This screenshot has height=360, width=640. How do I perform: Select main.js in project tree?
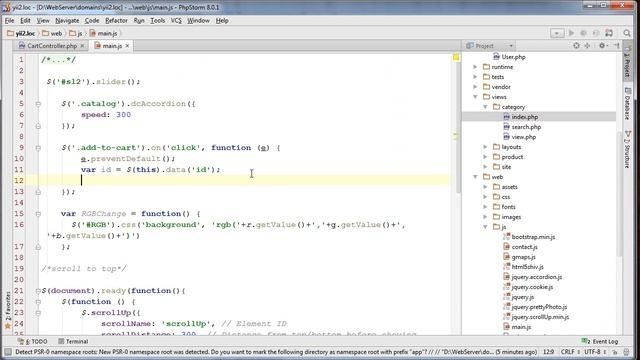pos(517,327)
